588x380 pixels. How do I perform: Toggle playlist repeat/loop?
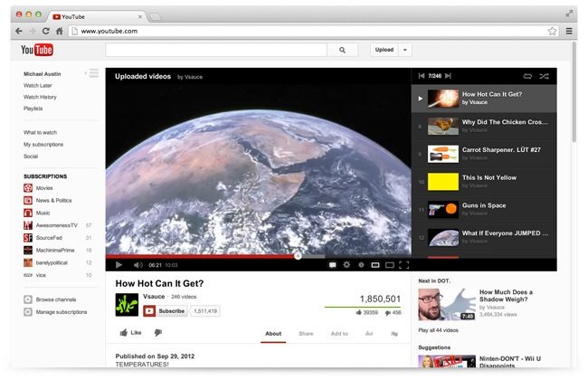tap(526, 76)
